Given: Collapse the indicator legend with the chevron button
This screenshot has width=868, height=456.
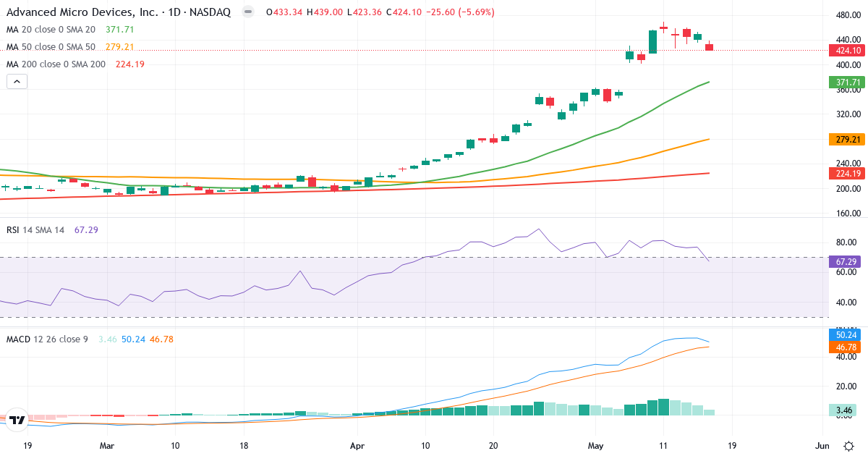Looking at the screenshot, I should pyautogui.click(x=17, y=82).
